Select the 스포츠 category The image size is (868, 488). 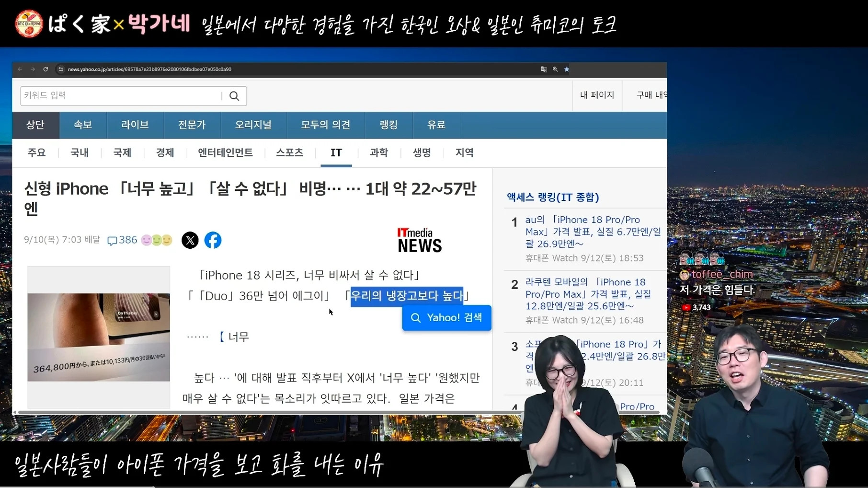(x=290, y=153)
